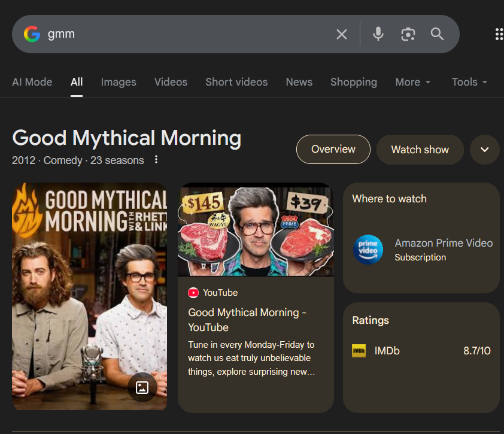This screenshot has height=434, width=504.
Task: Open the three-dot menu beside 23 seasons
Action: click(156, 159)
